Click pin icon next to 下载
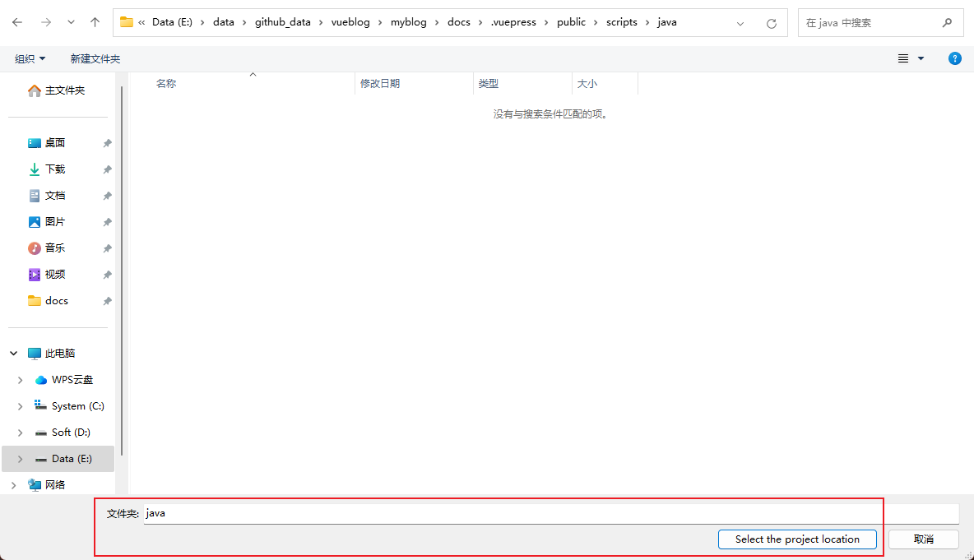Screen dimensions: 974x560 click(x=107, y=169)
